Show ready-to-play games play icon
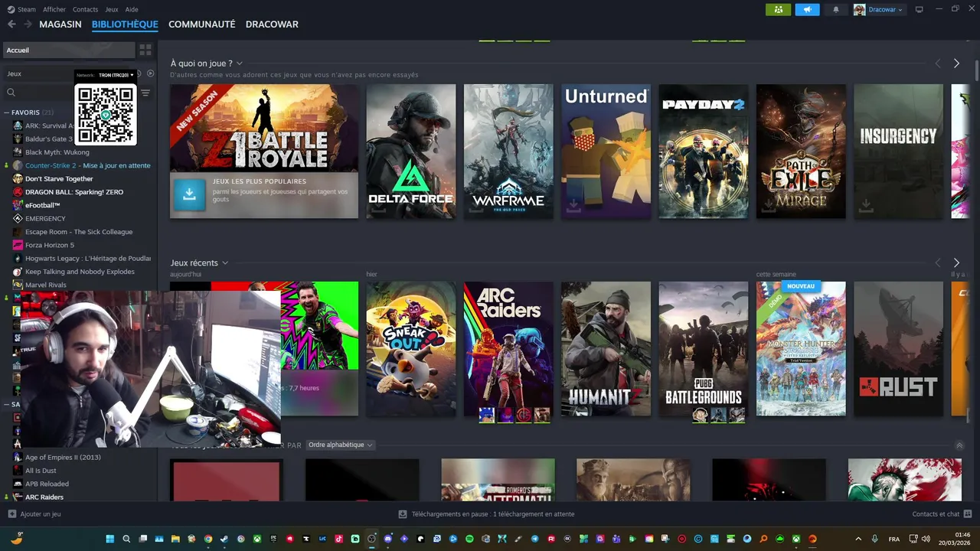 [151, 73]
